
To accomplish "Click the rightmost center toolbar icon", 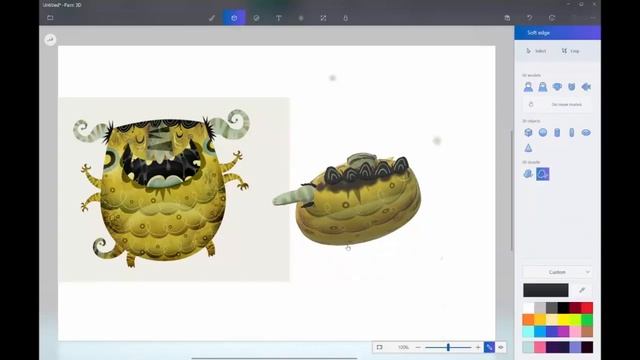I will [346, 18].
